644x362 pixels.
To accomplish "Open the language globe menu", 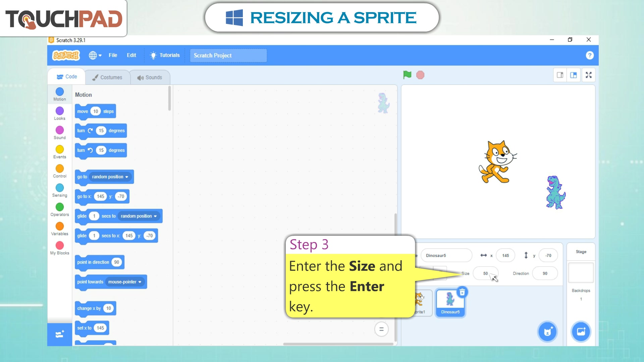I will [95, 55].
